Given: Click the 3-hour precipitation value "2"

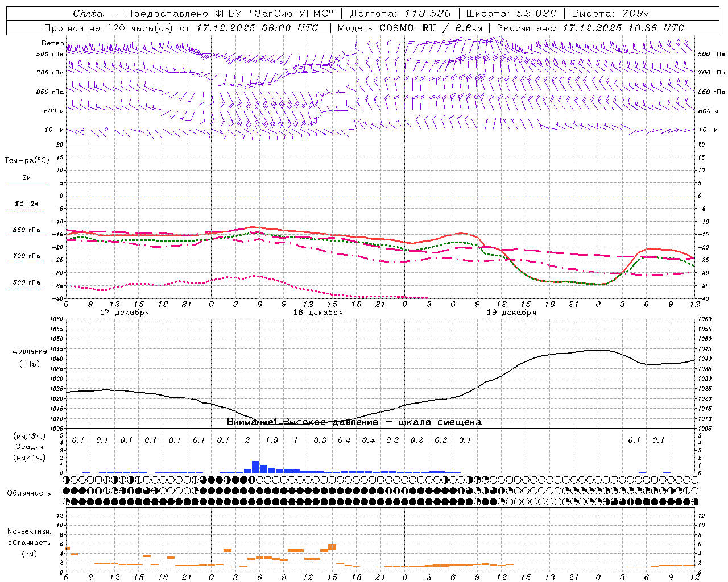Looking at the screenshot, I should tap(247, 440).
